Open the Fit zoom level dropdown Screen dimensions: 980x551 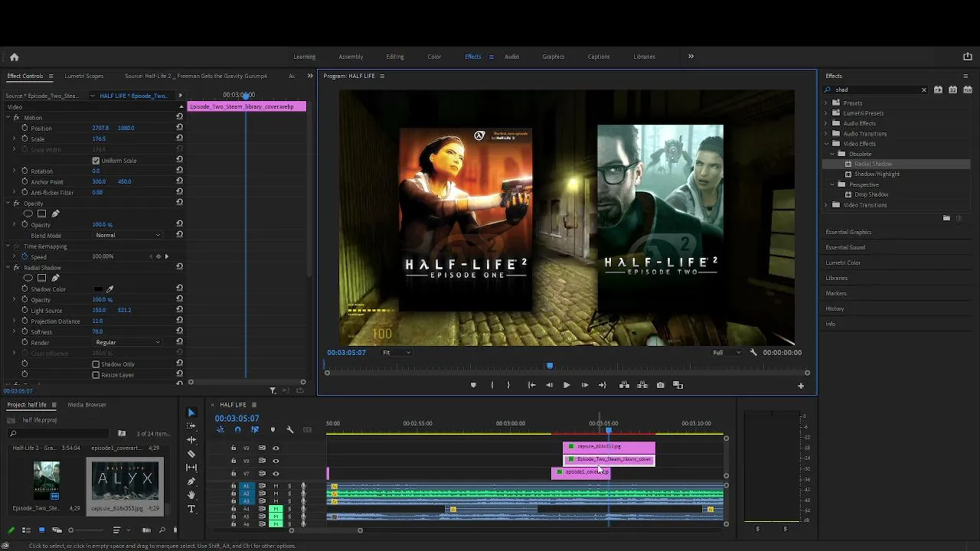coord(397,352)
